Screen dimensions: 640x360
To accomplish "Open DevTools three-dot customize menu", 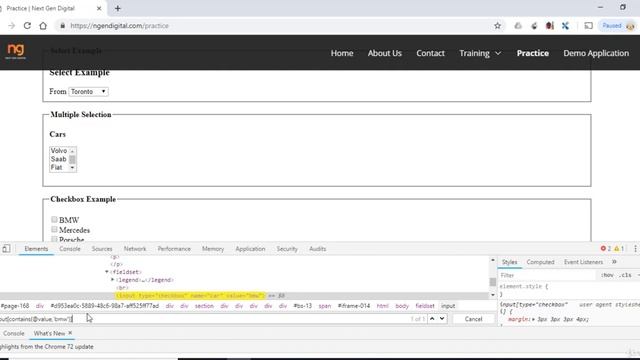I will pos(635,248).
